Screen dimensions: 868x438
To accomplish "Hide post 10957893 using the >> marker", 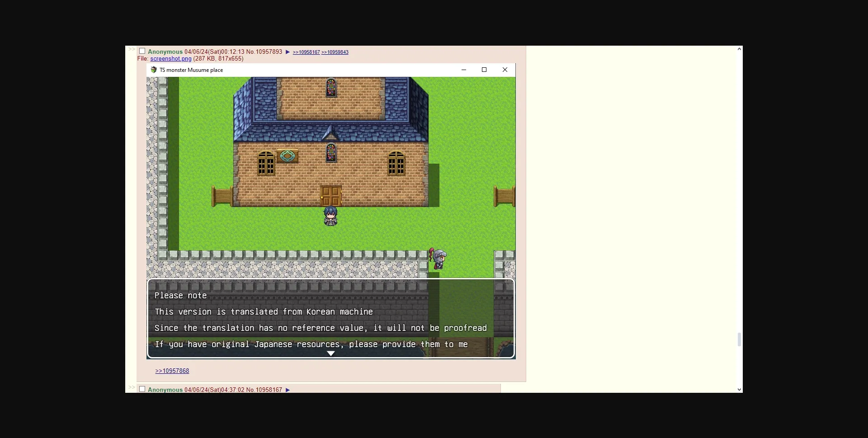I will [x=131, y=49].
